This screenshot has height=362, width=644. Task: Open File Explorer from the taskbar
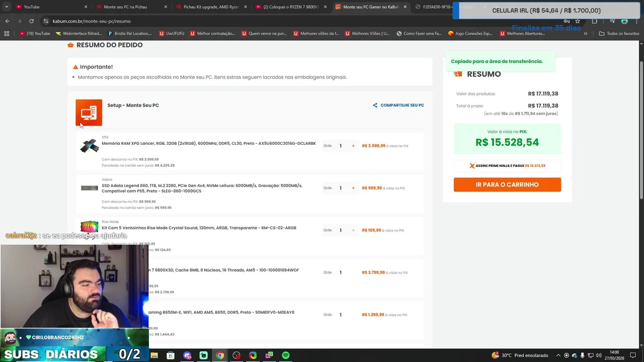coord(154,355)
